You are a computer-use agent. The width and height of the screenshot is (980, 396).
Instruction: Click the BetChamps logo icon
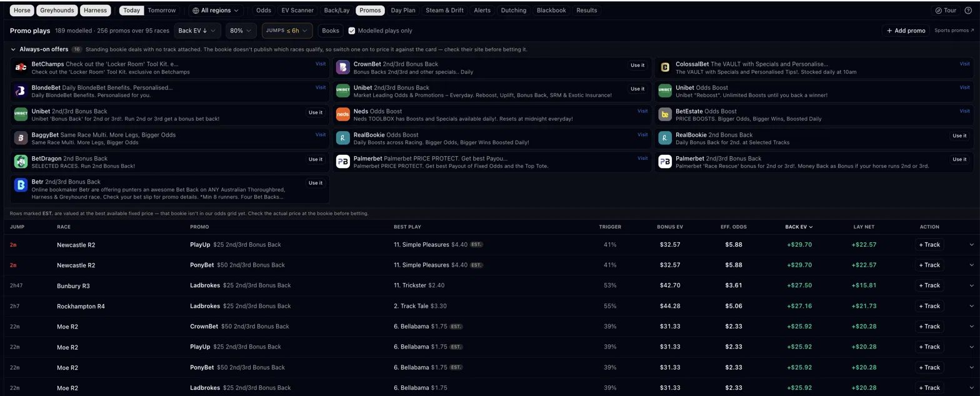coord(21,67)
